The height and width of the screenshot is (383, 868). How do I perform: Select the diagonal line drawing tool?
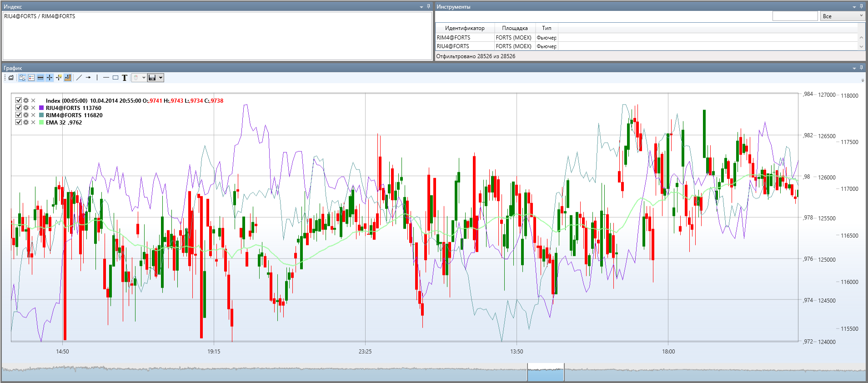pos(79,78)
